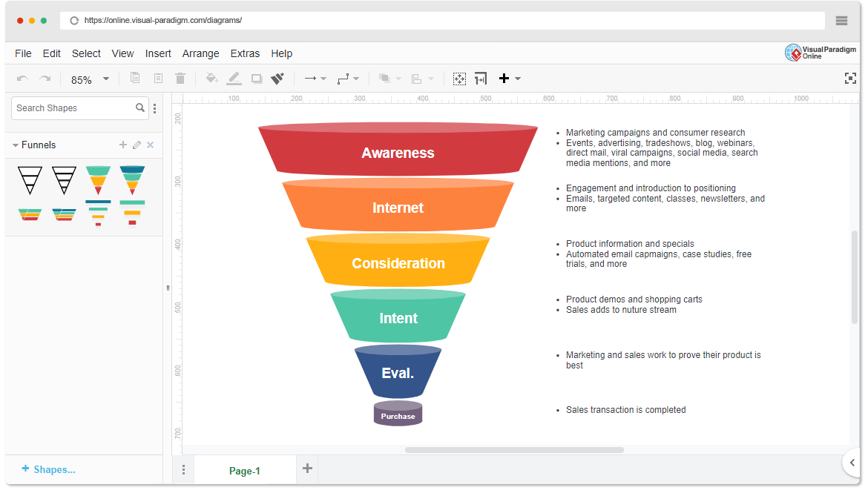Select the red Awareness funnel segment
Screen dimensions: 868x493
(x=398, y=150)
